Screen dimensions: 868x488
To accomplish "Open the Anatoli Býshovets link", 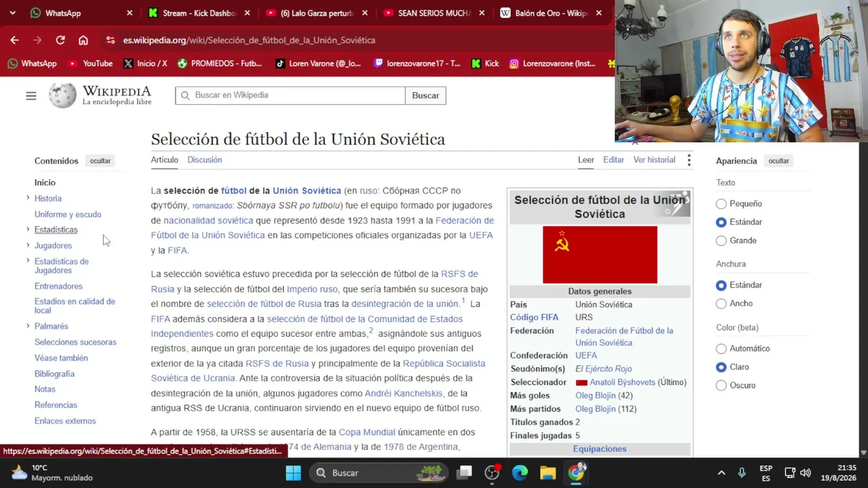I will coord(623,382).
